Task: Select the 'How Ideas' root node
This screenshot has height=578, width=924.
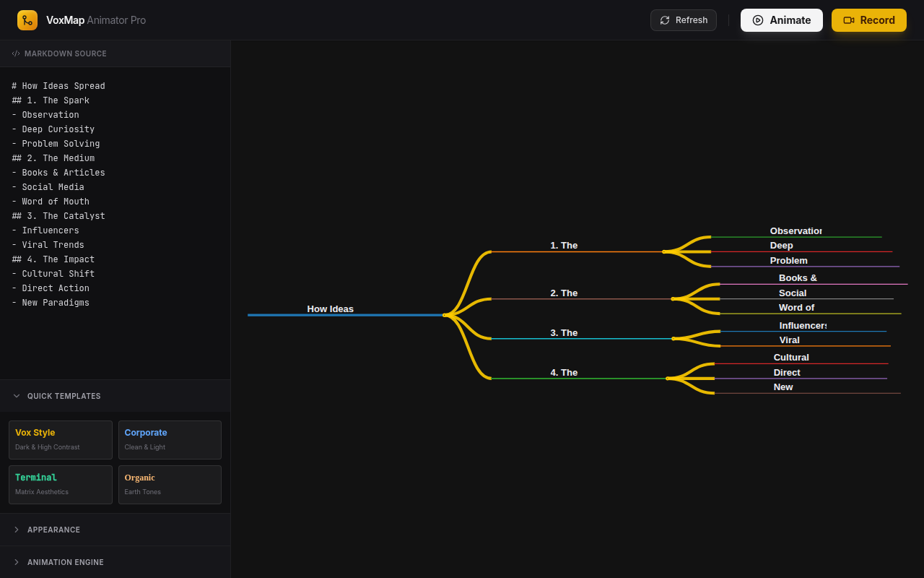Action: click(x=331, y=309)
